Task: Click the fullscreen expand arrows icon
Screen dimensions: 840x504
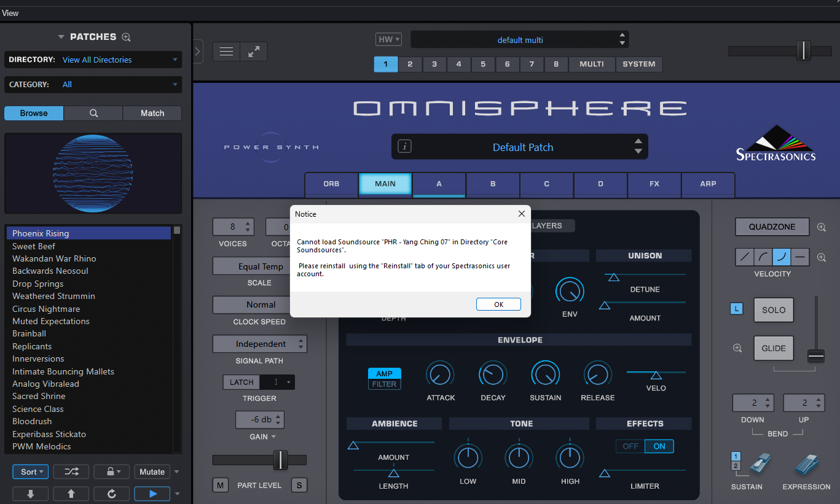Action: 253,52
